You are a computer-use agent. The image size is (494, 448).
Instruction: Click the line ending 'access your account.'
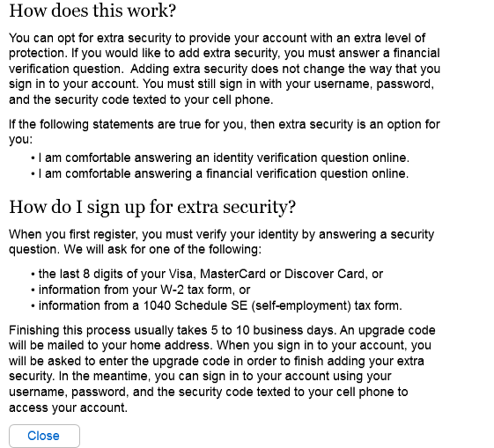68,408
